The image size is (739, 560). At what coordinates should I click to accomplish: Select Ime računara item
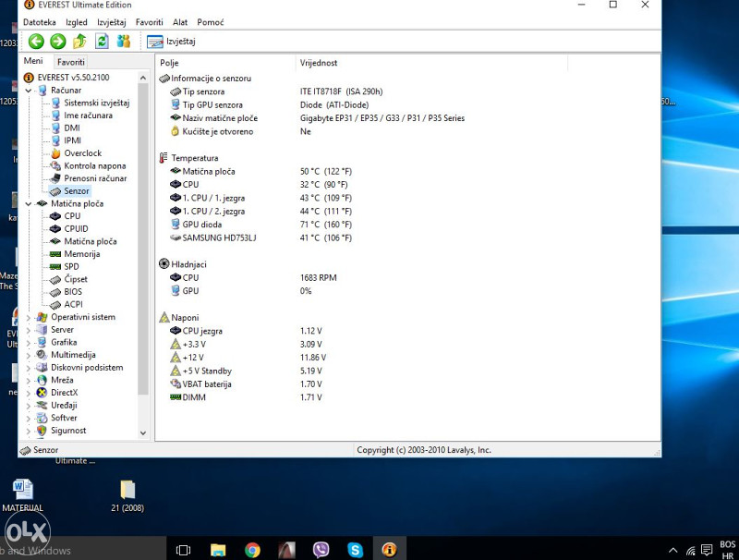pyautogui.click(x=88, y=116)
